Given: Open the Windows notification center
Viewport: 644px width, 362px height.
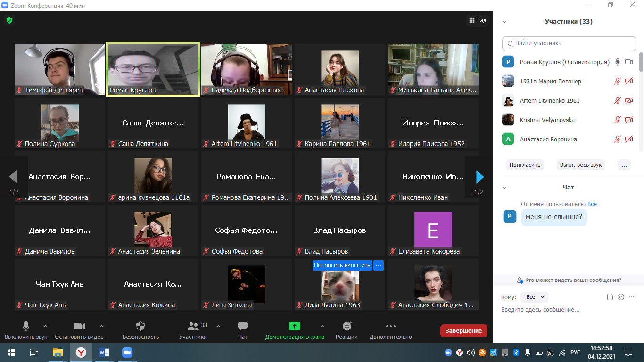Looking at the screenshot, I should [628, 352].
